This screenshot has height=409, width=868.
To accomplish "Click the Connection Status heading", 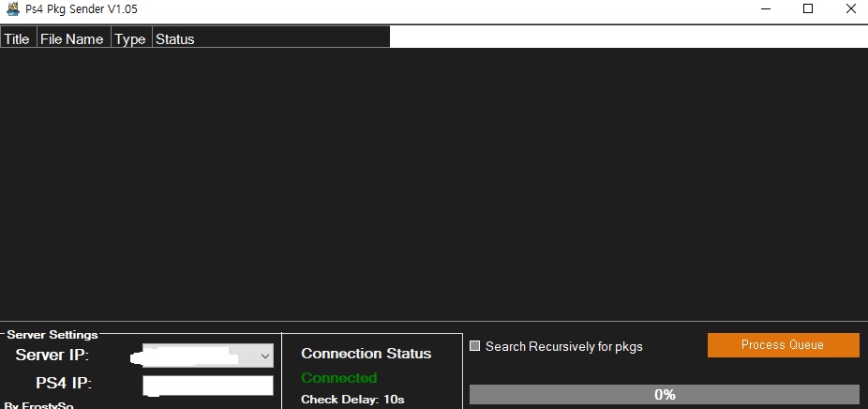I will coord(366,354).
